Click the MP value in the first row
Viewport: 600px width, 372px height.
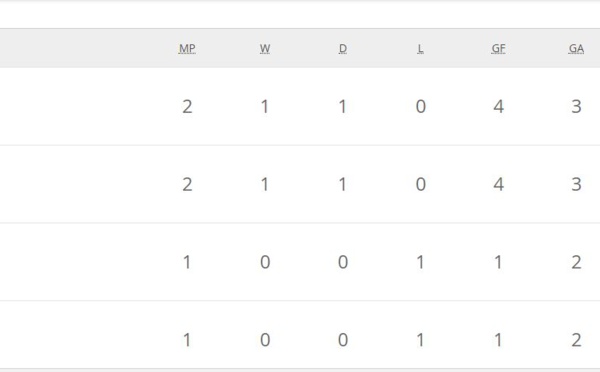click(187, 106)
